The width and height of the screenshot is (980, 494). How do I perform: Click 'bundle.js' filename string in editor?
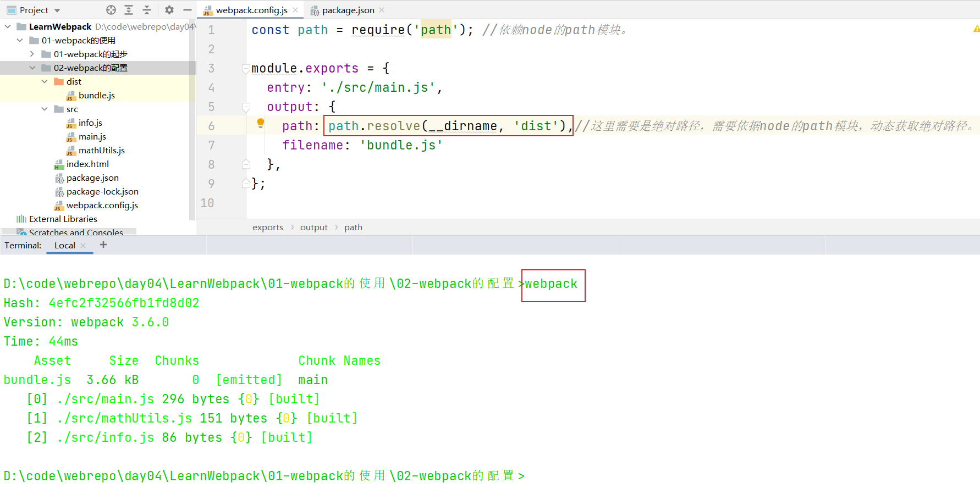point(401,145)
